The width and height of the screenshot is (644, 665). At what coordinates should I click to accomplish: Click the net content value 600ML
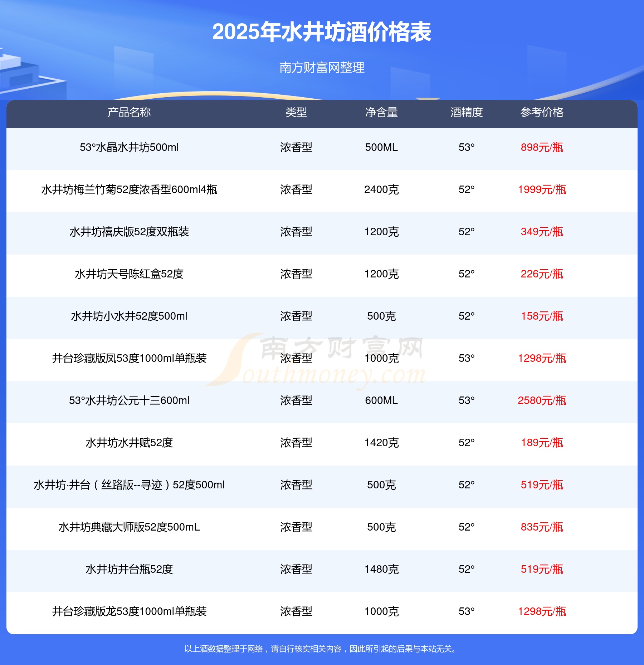(381, 400)
